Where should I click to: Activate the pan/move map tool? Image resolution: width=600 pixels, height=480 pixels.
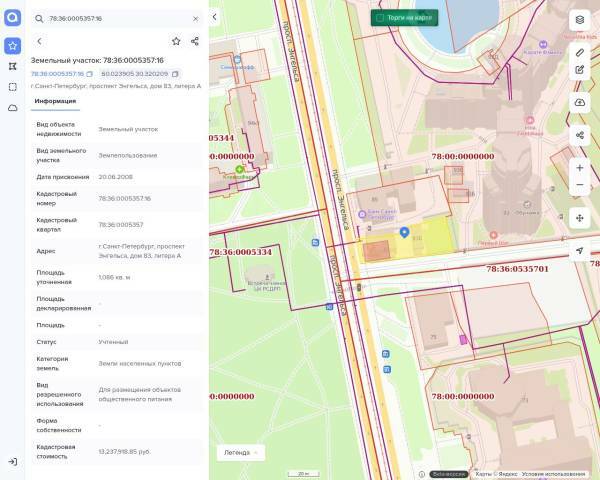(580, 218)
